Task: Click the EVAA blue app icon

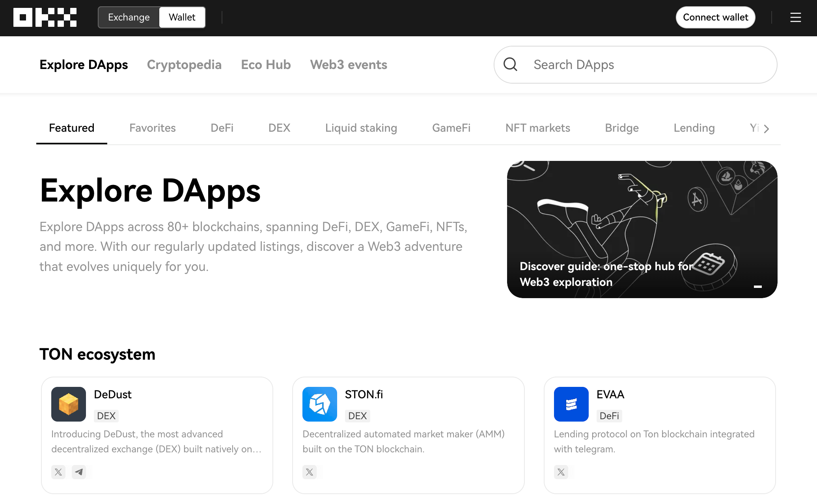Action: coord(571,404)
